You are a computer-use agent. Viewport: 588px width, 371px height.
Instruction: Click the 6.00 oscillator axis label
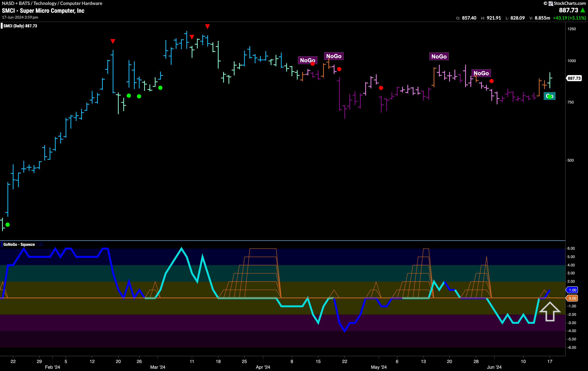pyautogui.click(x=571, y=248)
